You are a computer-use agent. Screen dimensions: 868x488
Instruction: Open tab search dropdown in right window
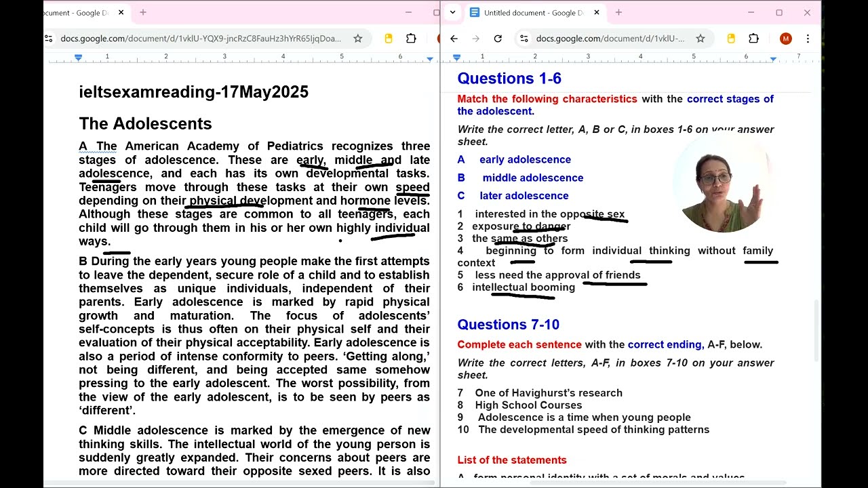(452, 12)
